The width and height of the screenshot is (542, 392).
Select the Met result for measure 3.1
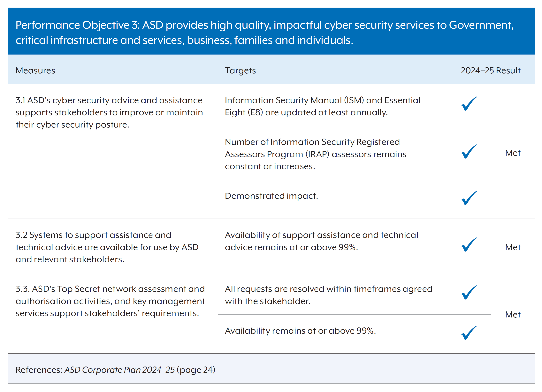click(513, 153)
